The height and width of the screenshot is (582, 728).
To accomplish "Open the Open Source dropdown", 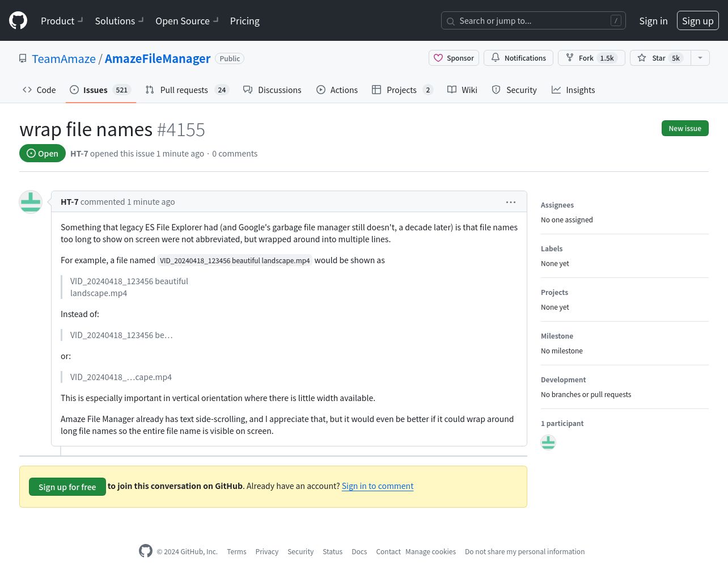I will pos(187,21).
